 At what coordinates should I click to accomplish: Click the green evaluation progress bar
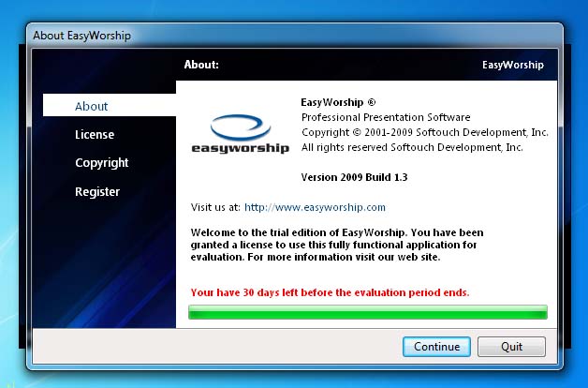[367, 312]
